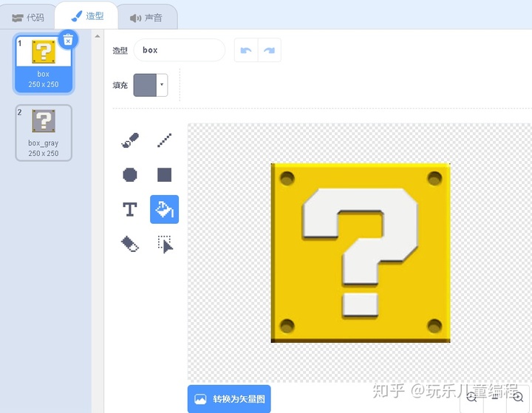Switch to the 声音 tab
Image resolution: width=532 pixels, height=413 pixels.
[x=146, y=18]
